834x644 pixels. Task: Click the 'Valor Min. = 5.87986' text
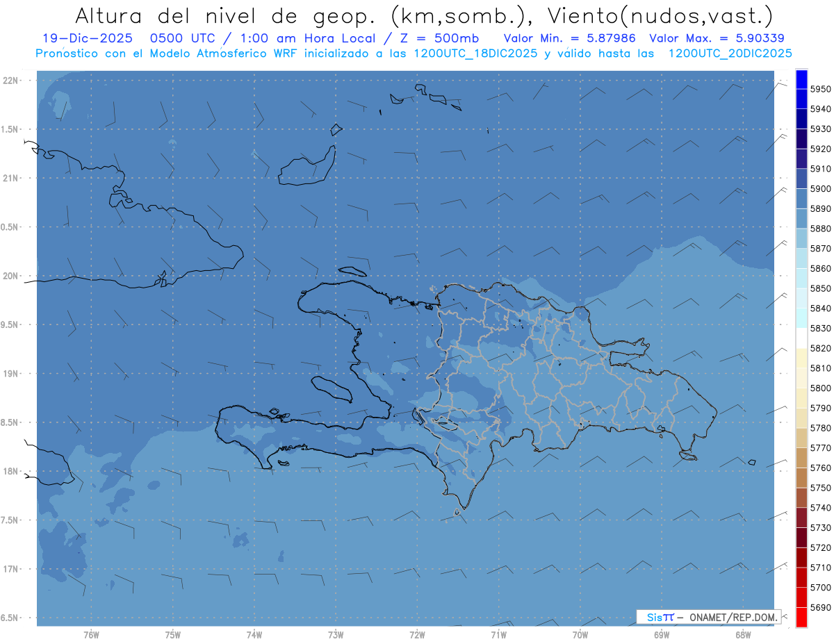click(x=569, y=38)
